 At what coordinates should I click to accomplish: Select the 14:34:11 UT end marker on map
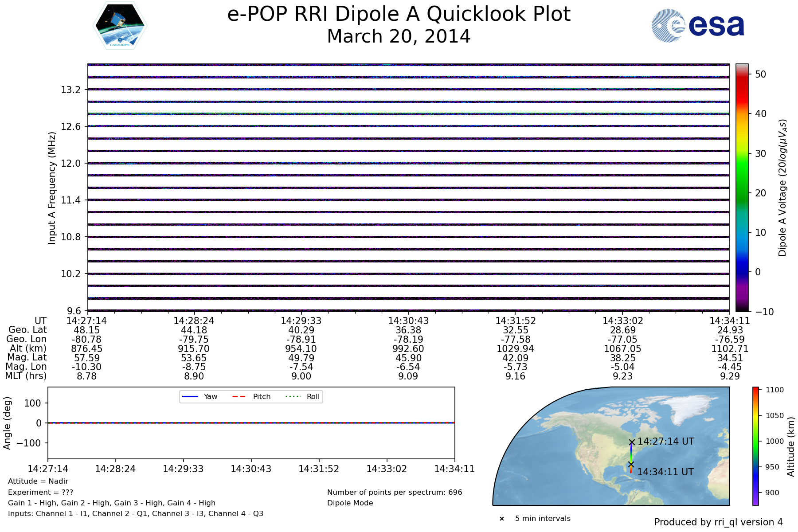(631, 464)
